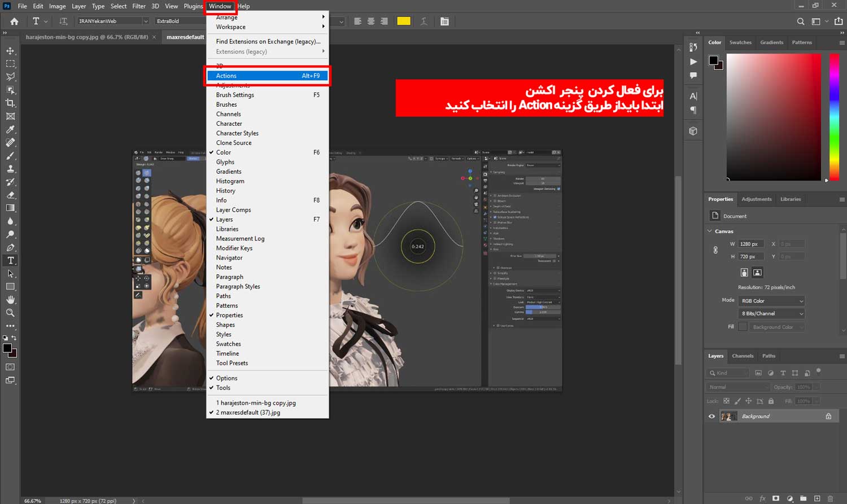Hide the Background layer with eye icon
Screen dimensions: 847x504
point(711,417)
